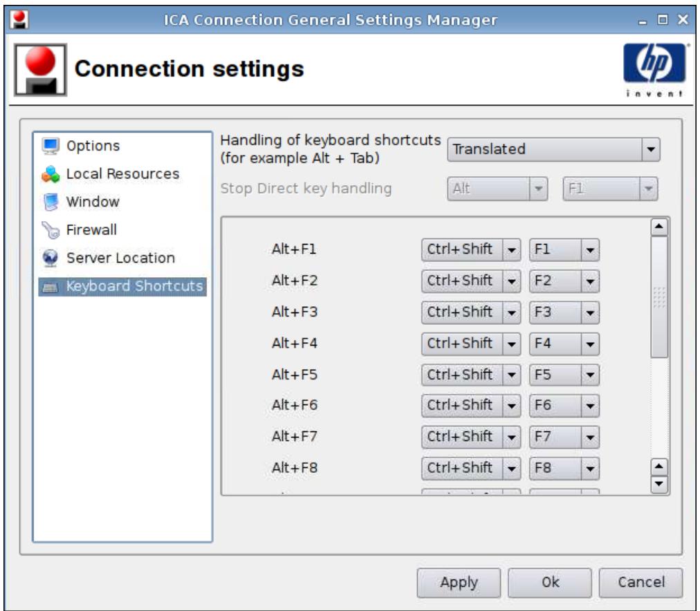Maximize the ICA Connection settings window
The width and height of the screenshot is (700, 611).
tap(663, 19)
